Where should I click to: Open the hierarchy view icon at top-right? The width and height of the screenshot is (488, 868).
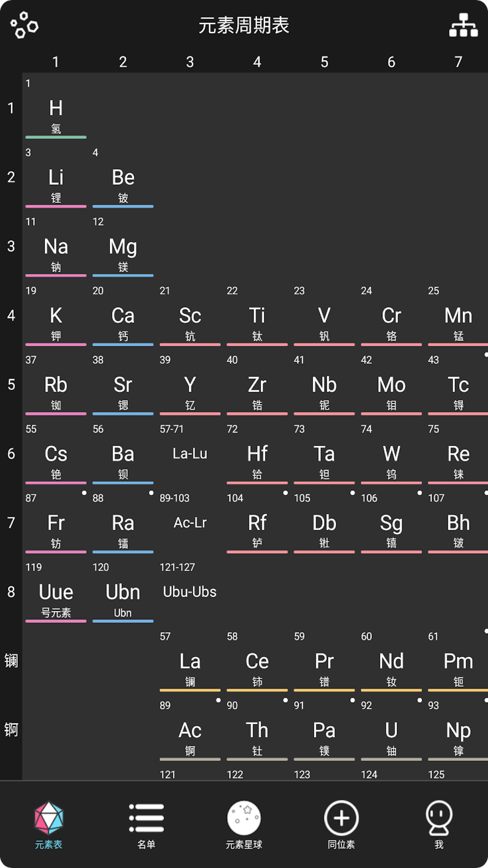(x=463, y=25)
